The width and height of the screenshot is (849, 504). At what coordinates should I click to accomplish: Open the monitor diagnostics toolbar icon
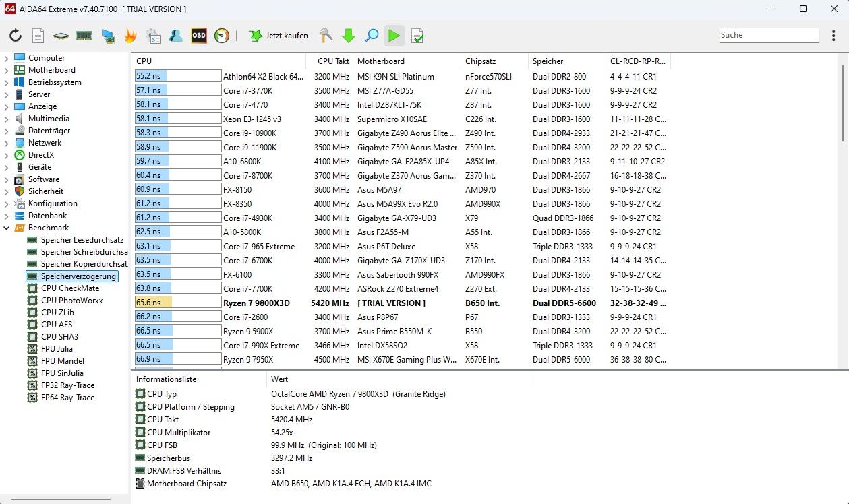tap(107, 36)
